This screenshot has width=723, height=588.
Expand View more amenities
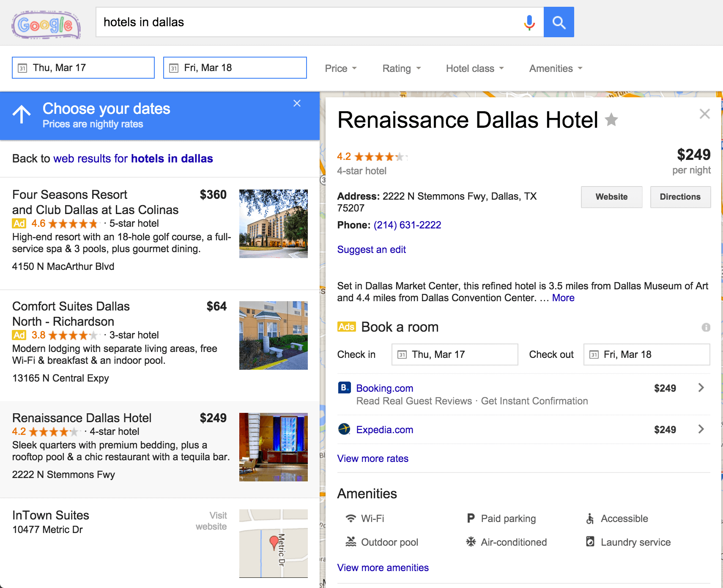[x=383, y=568]
